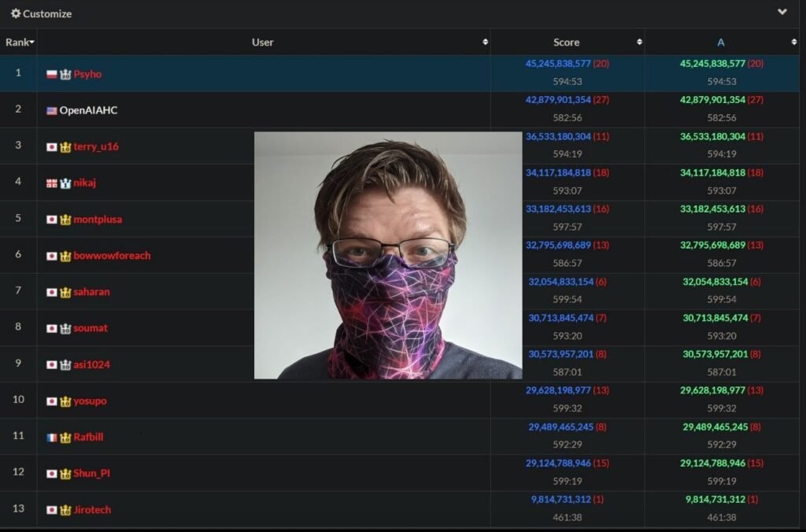
Task: Click Japan flag beside asi1024
Action: point(51,365)
